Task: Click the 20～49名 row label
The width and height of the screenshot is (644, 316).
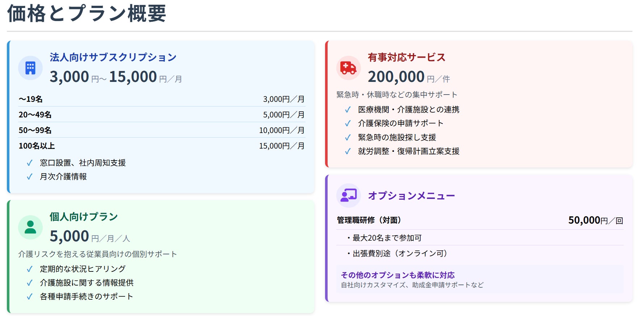Action: [35, 115]
